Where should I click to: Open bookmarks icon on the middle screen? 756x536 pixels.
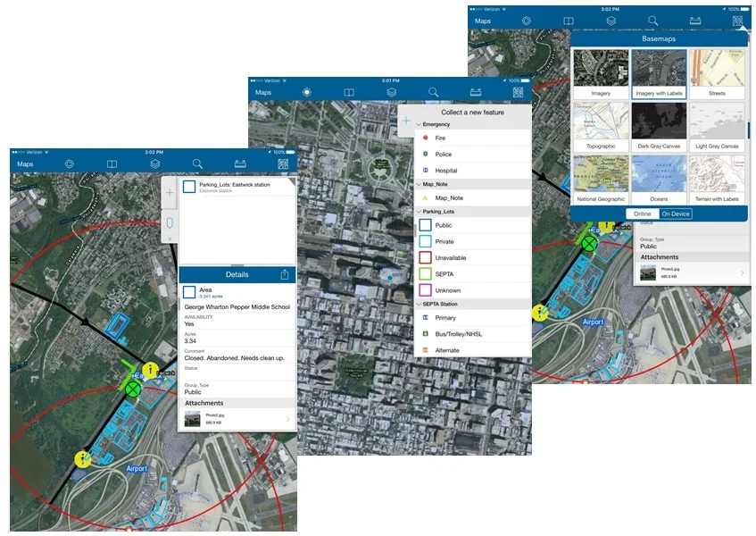click(x=349, y=92)
